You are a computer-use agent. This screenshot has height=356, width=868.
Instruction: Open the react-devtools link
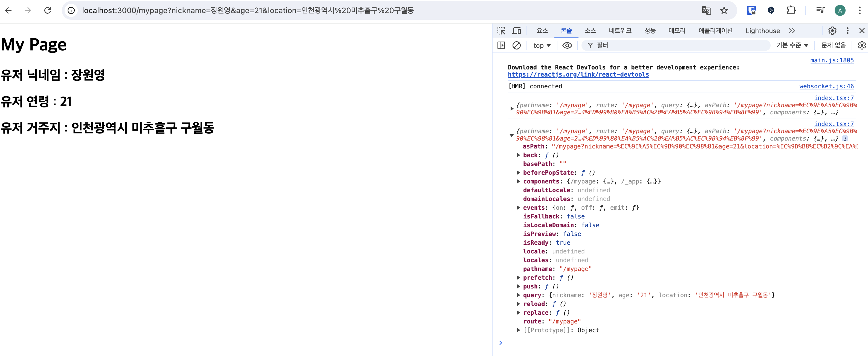click(x=578, y=74)
